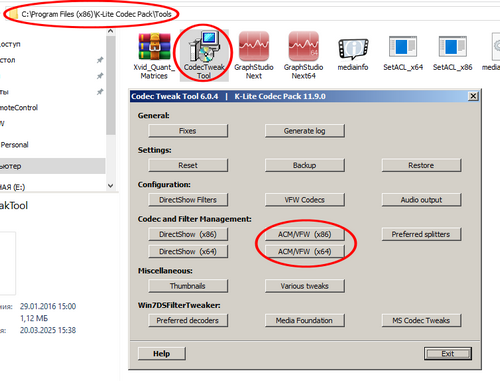This screenshot has width=500, height=381.
Task: Click the DirectShow (x86) button
Action: click(x=188, y=234)
